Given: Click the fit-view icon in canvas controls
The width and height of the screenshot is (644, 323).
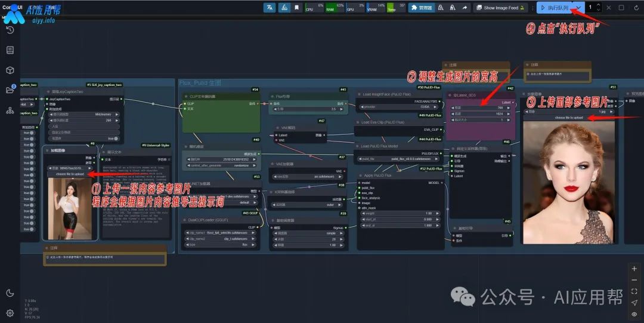Looking at the screenshot, I should tap(634, 291).
